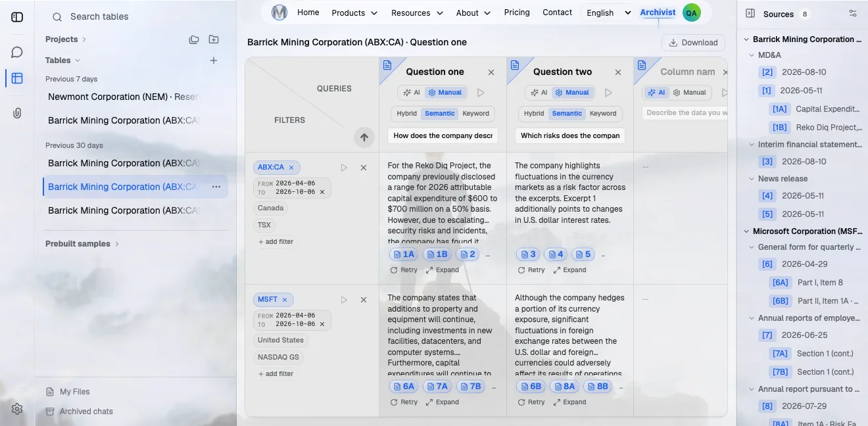Open the About dropdown menu
This screenshot has width=868, height=426.
(x=473, y=13)
